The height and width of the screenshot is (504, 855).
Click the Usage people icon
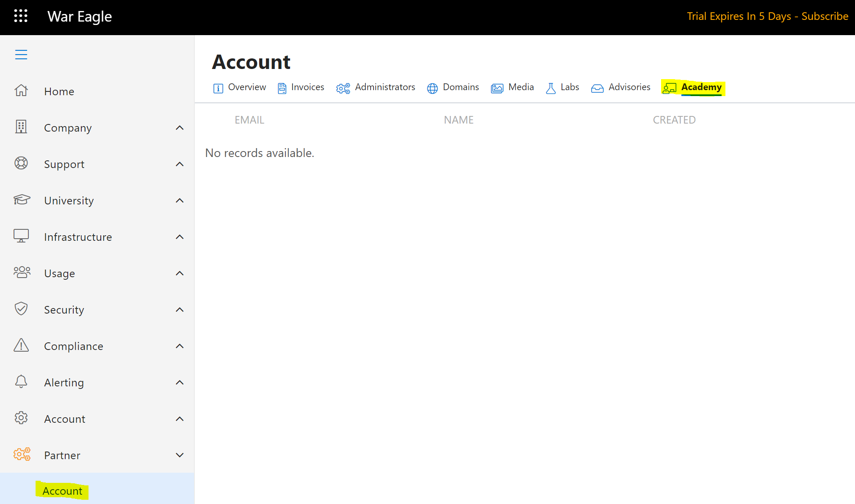pyautogui.click(x=22, y=273)
